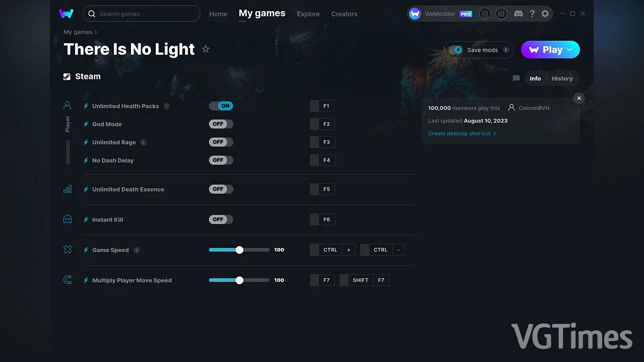Click the Player category scrollbar indicator
Screen dimensions: 644x362
coord(68,152)
